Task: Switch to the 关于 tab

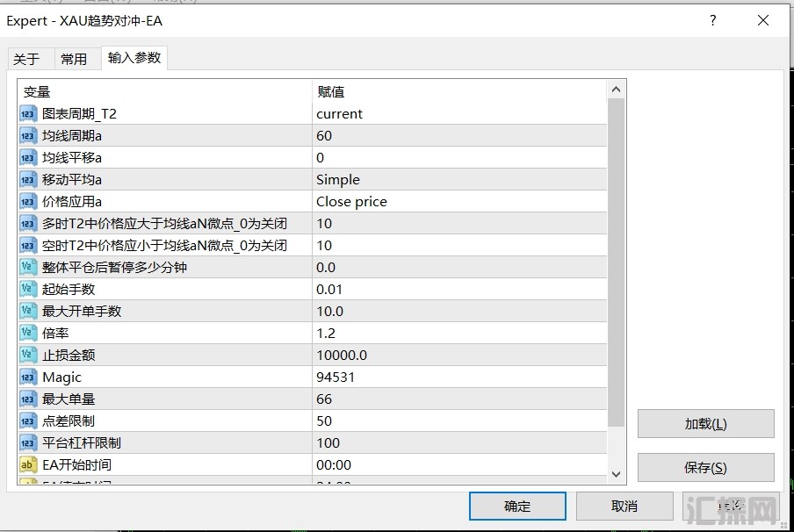Action: (26, 59)
